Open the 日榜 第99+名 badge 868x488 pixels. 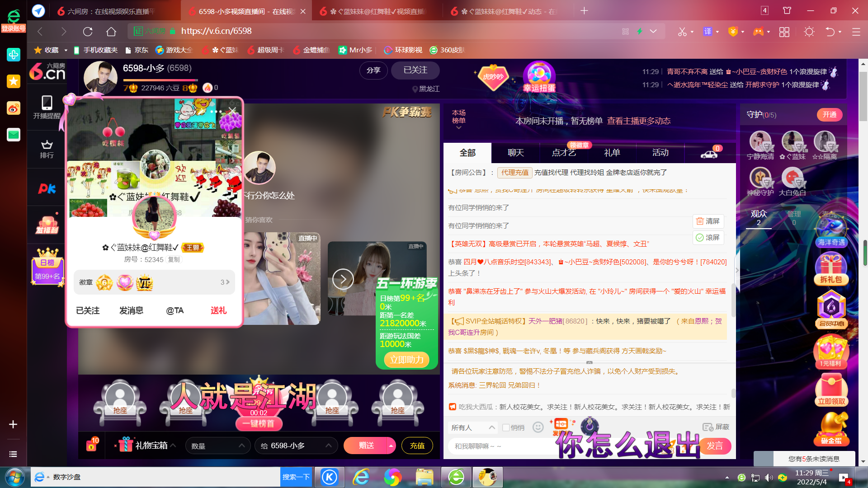(x=47, y=267)
